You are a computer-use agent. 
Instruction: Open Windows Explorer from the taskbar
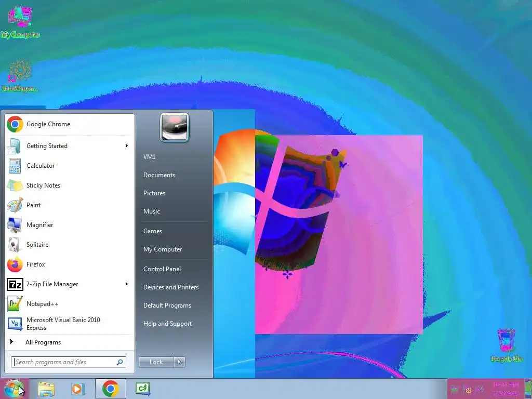(46, 389)
